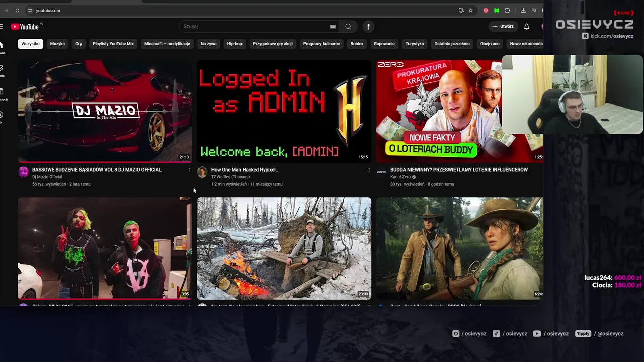
Task: Click the red extension icon in toolbar
Action: [486, 10]
